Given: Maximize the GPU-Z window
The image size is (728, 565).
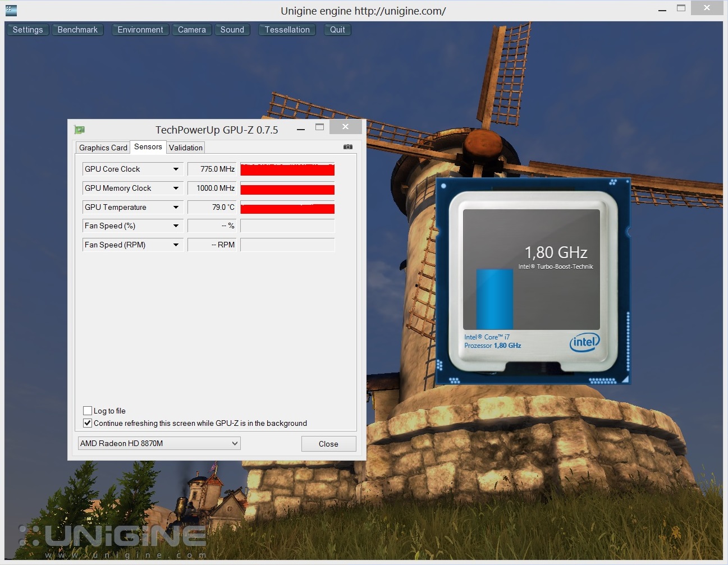Looking at the screenshot, I should [x=319, y=128].
